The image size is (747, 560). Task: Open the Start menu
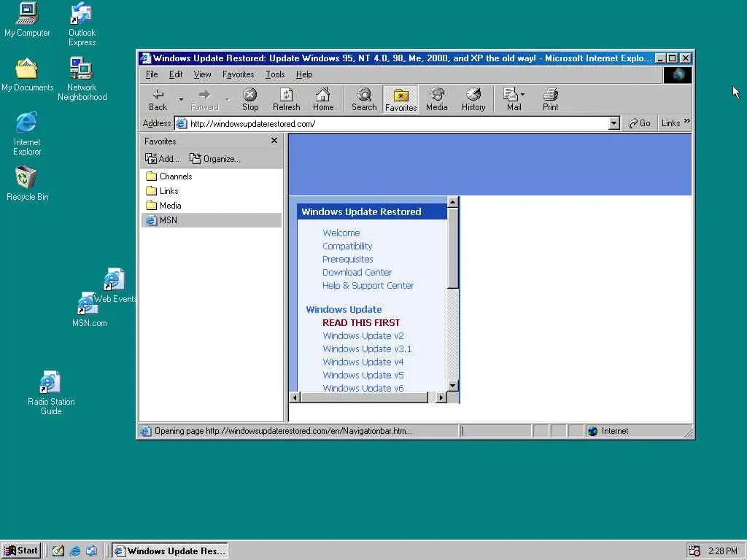(x=21, y=551)
